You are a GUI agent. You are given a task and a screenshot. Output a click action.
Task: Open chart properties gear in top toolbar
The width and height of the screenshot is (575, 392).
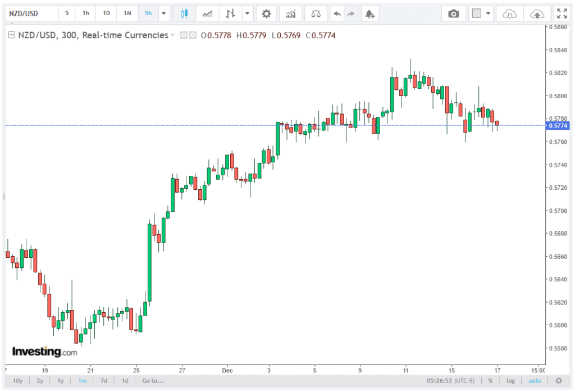tap(266, 13)
